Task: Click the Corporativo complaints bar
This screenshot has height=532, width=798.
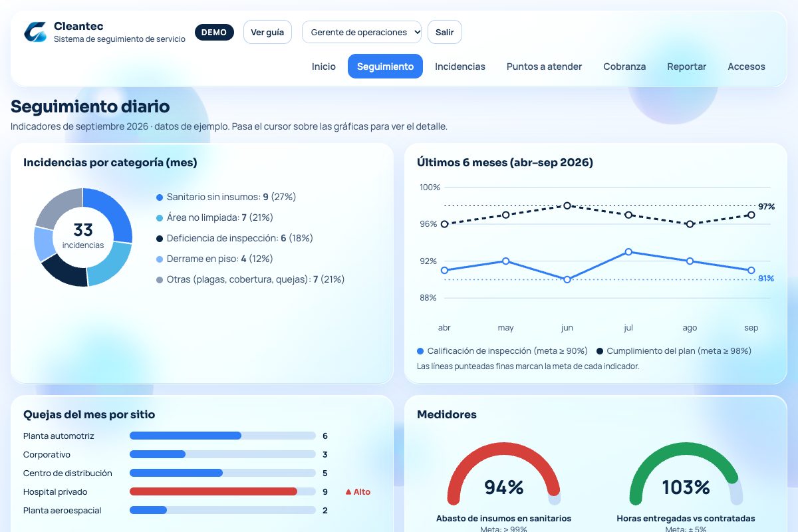Action: [222, 455]
